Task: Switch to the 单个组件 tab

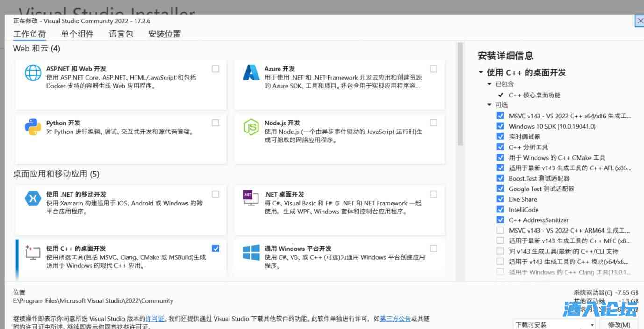Action: tap(78, 34)
